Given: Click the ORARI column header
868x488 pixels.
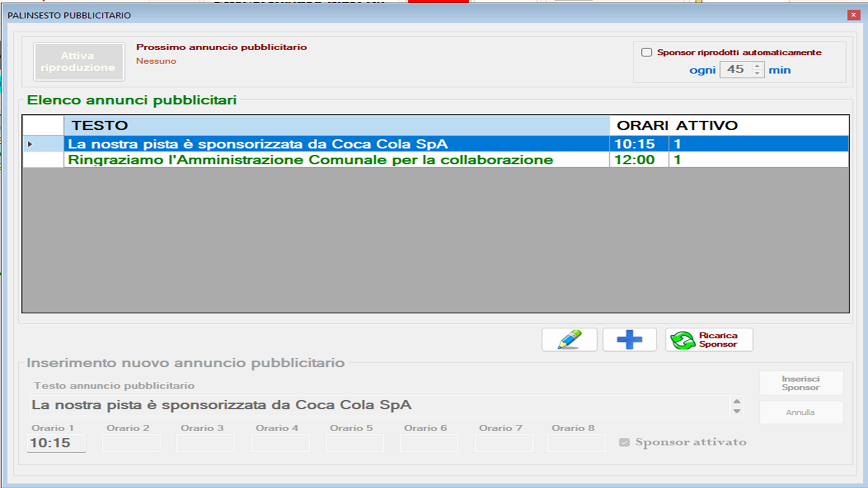Looking at the screenshot, I should pyautogui.click(x=639, y=126).
